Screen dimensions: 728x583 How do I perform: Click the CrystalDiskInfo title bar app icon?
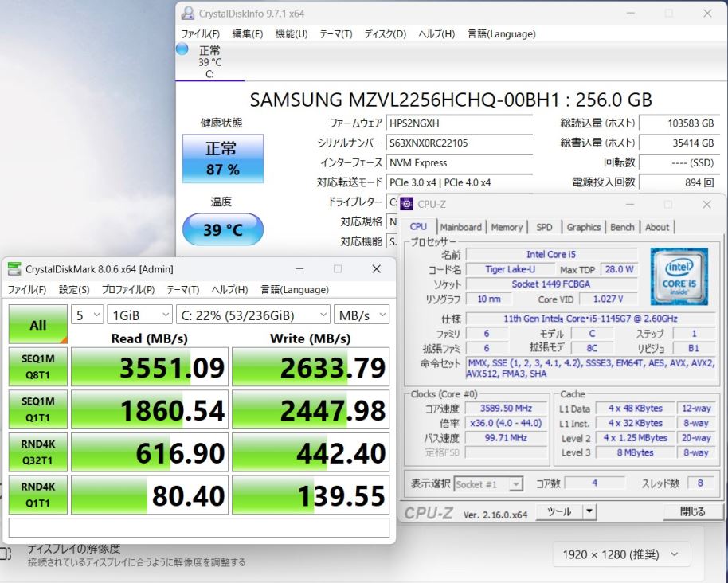pos(187,14)
